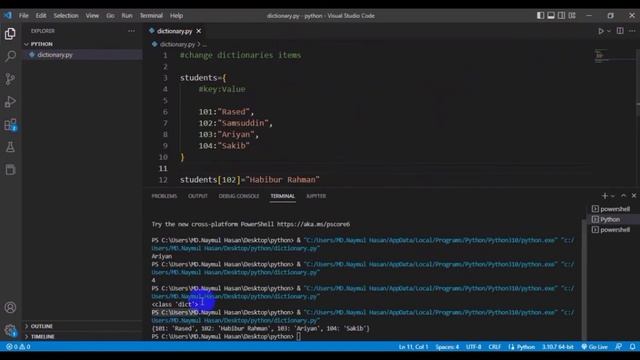
Task: Open the Testing flask icon
Action: tap(10, 147)
